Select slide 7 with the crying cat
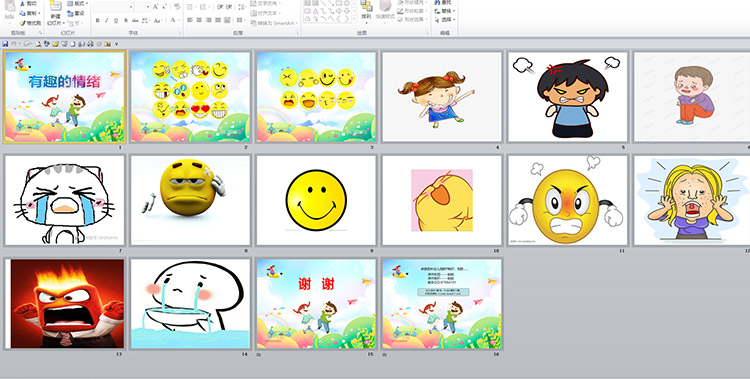 coord(65,200)
